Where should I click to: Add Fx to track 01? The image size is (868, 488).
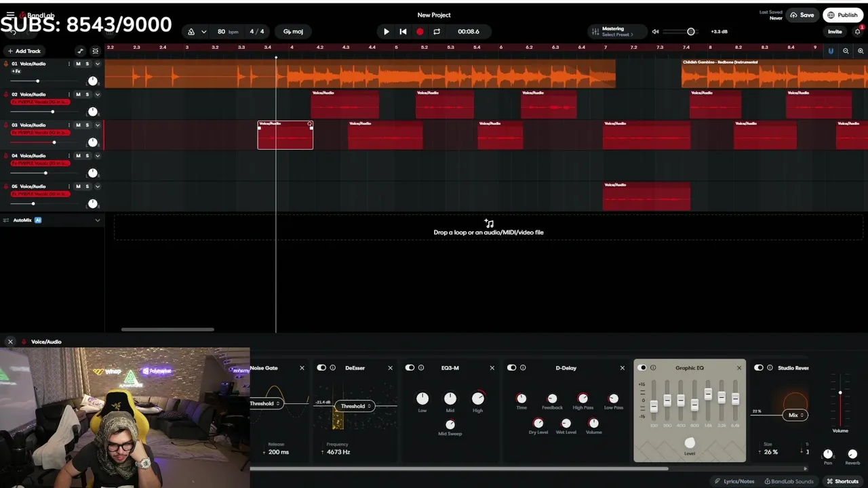pos(16,71)
